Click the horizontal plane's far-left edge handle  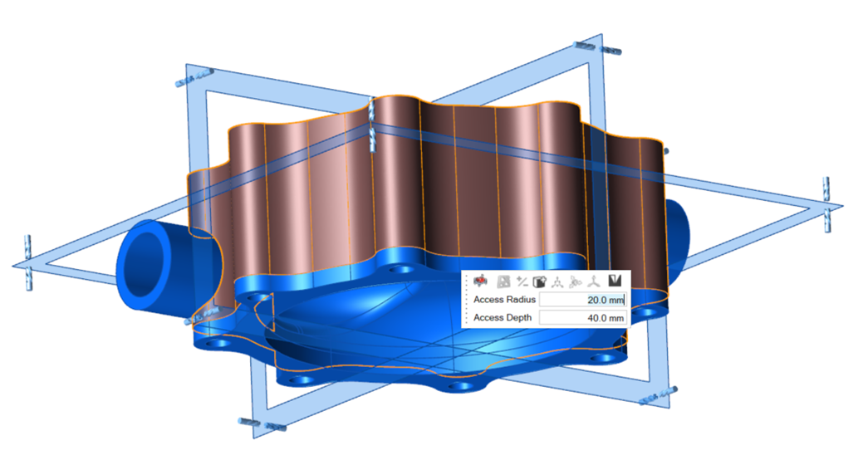pyautogui.click(x=27, y=256)
